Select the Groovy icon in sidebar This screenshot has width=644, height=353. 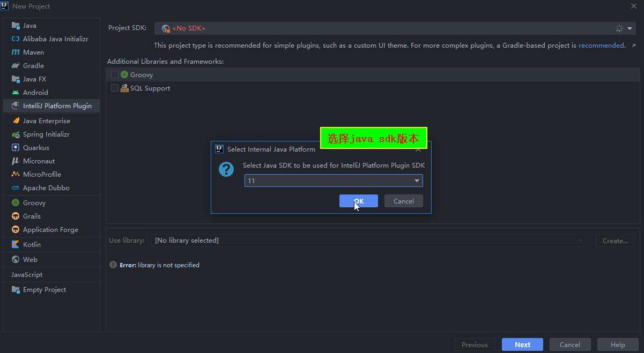click(16, 202)
